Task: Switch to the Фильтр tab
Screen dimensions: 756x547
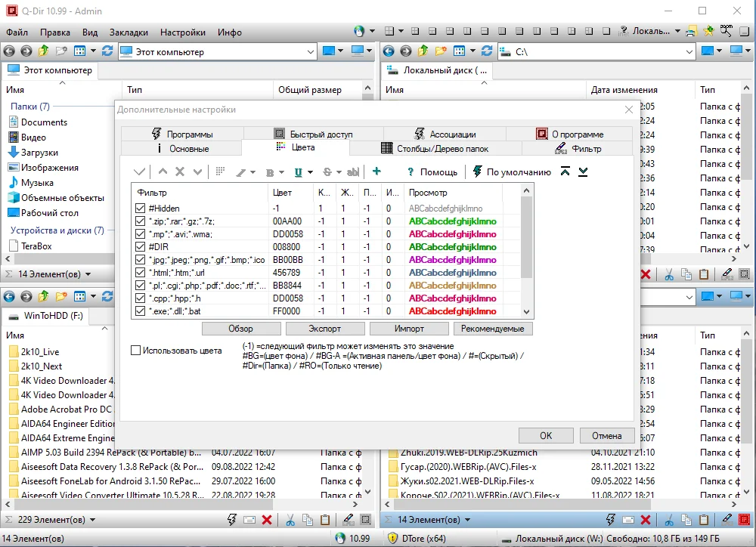Action: (x=578, y=148)
